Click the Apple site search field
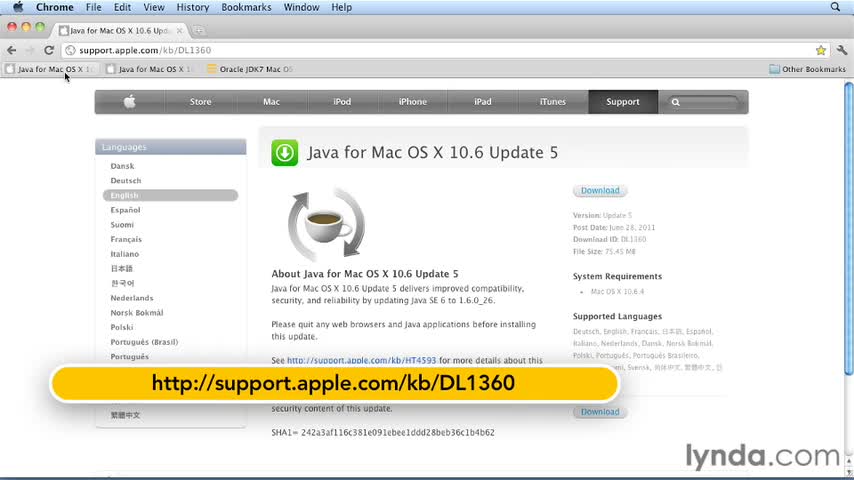 [703, 102]
